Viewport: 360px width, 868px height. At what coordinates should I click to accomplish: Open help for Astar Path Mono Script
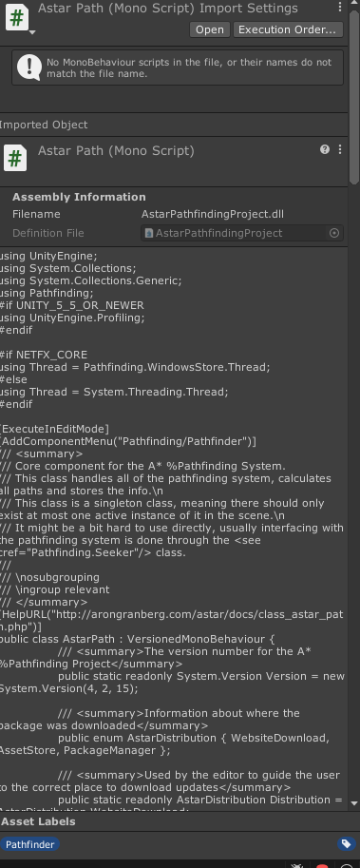(x=325, y=149)
